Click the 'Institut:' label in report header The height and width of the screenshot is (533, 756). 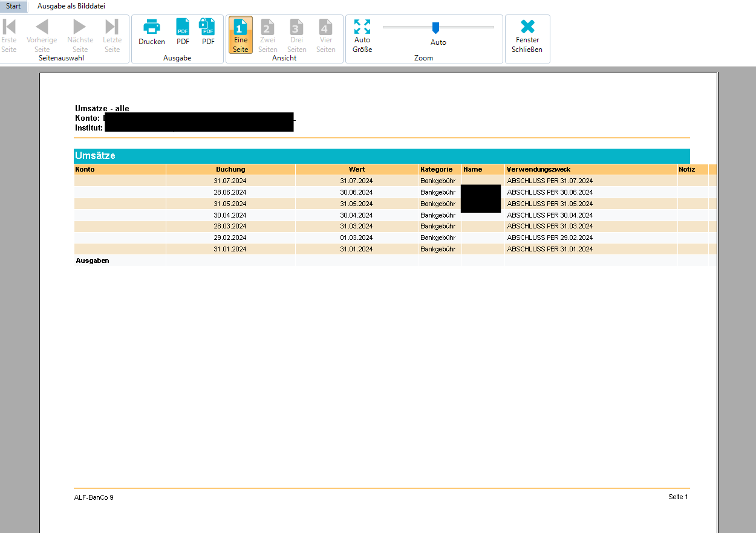pos(89,128)
